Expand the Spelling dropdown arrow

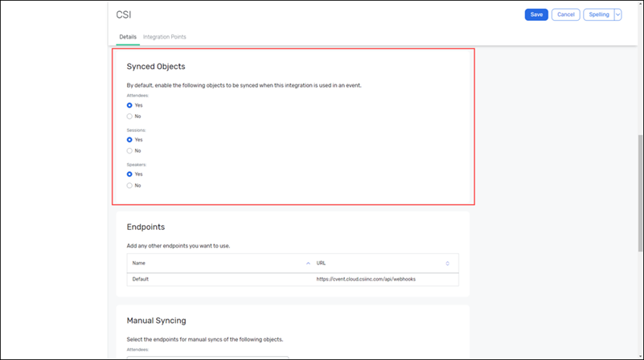617,14
